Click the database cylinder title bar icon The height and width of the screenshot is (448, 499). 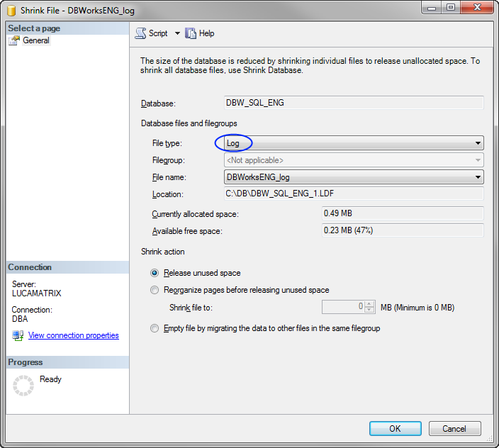pyautogui.click(x=11, y=11)
